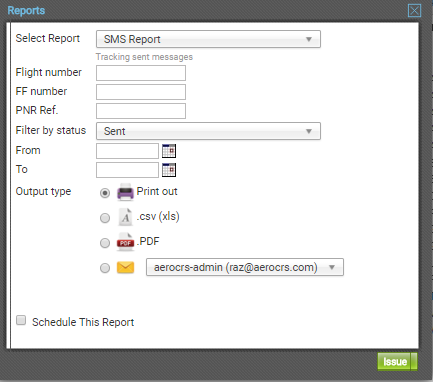
Task: Open the From date calendar picker
Action: 169,151
